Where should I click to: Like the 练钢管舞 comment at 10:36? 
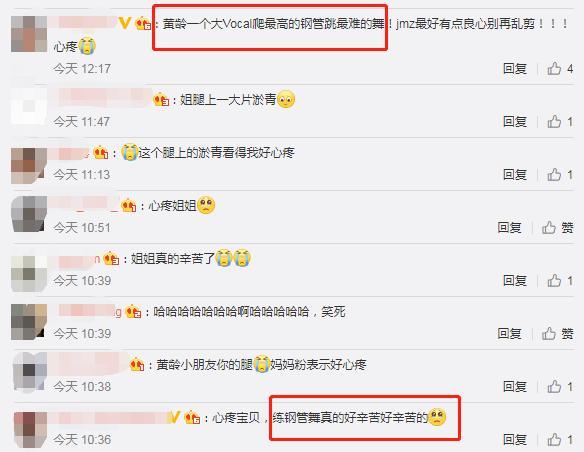[554, 440]
